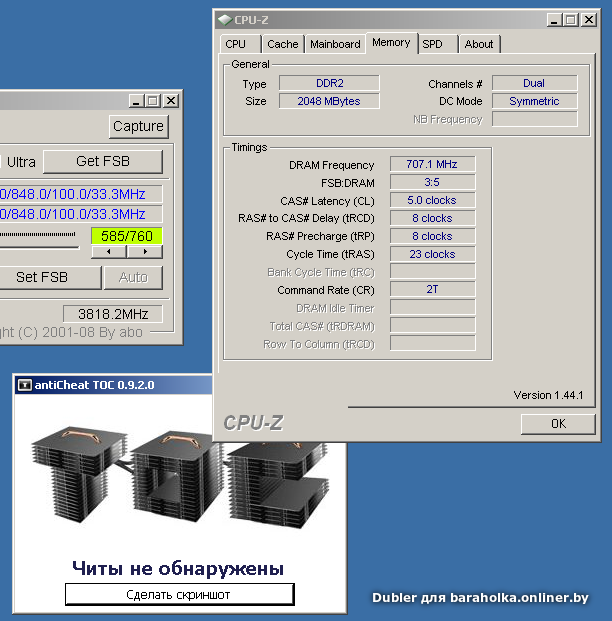Click the empty NB Frequency field

(534, 119)
